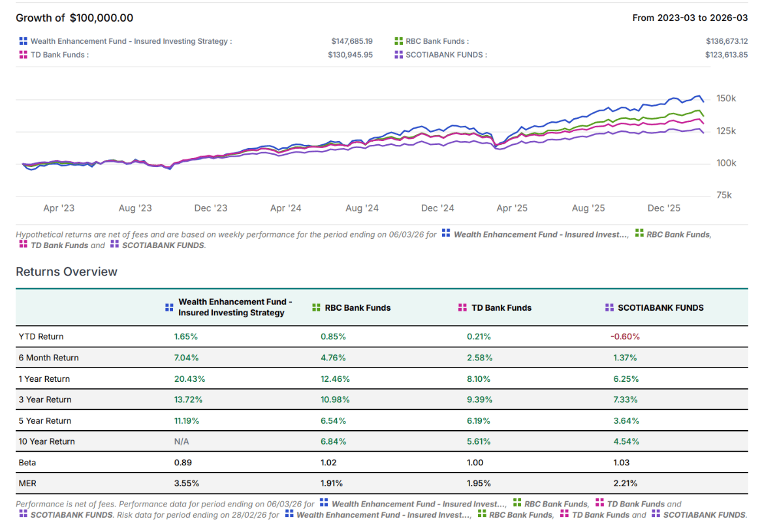Click the MER row label

tap(27, 483)
